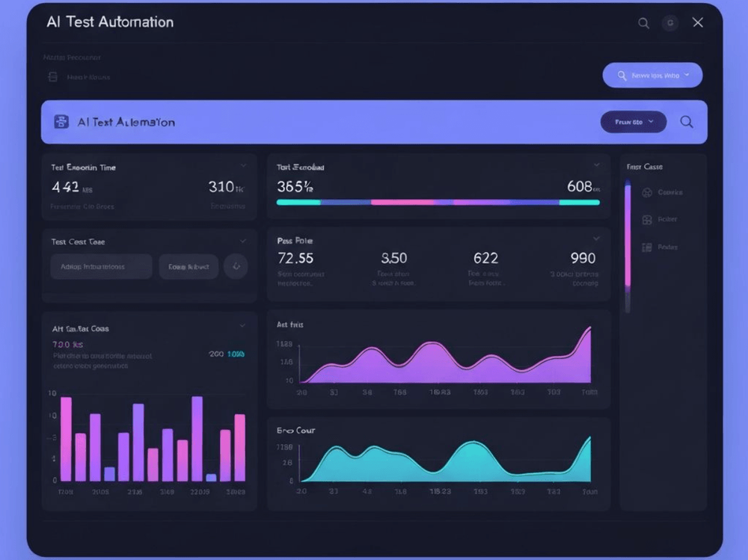This screenshot has height=560, width=748.
Task: Click the search icon in the title bar
Action: pos(643,23)
